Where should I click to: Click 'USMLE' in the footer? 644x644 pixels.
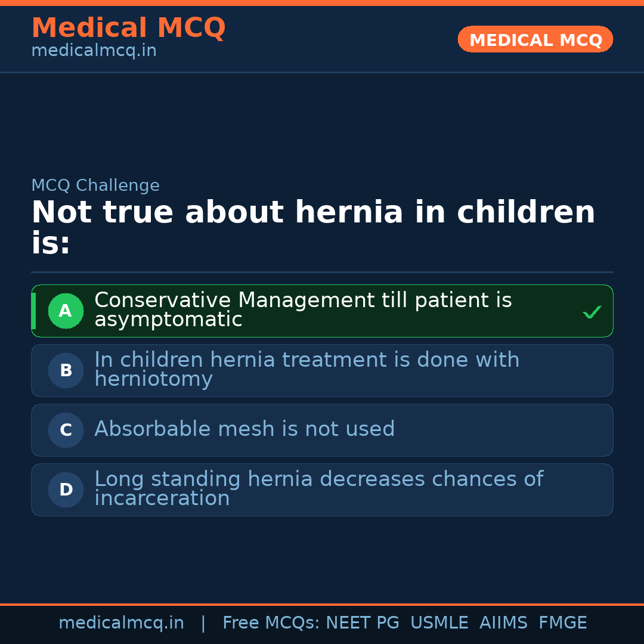(x=439, y=623)
